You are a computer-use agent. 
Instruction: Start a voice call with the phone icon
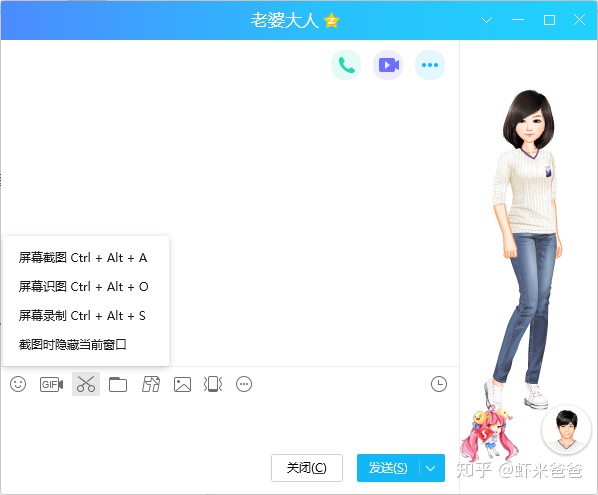(x=346, y=65)
